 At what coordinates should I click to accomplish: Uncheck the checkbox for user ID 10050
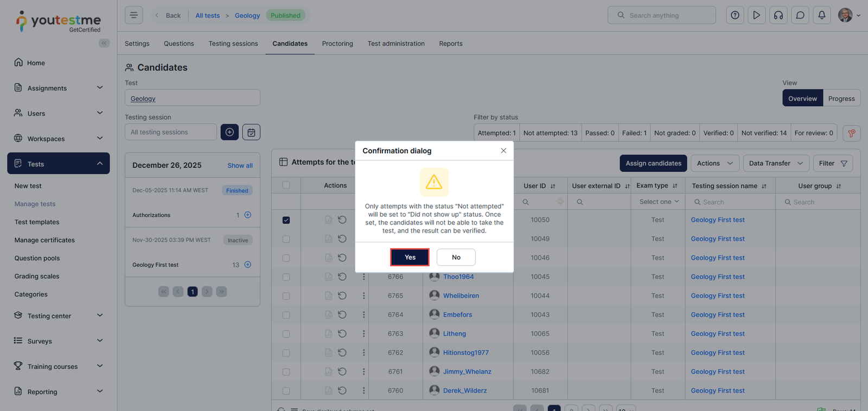point(286,220)
